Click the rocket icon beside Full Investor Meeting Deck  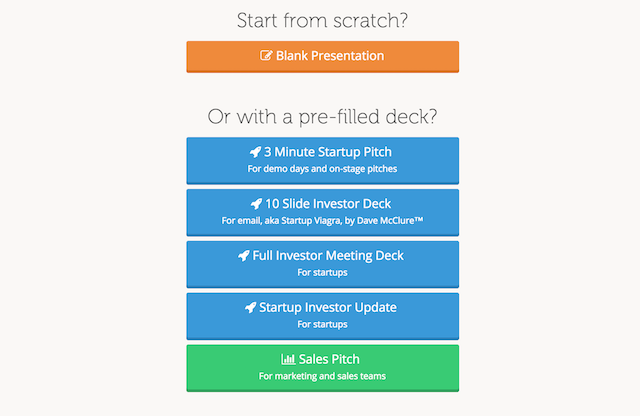[x=243, y=256]
